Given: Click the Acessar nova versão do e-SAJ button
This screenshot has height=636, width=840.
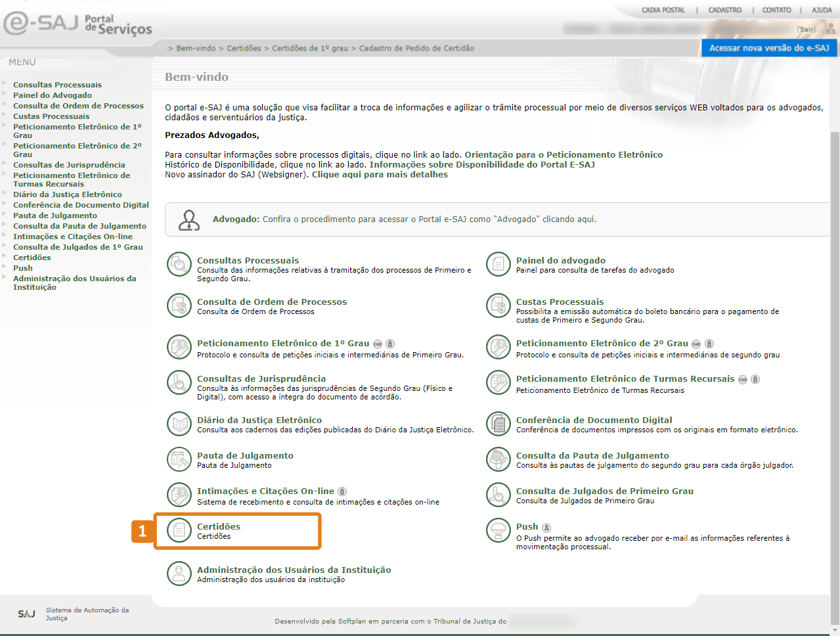Looking at the screenshot, I should coord(769,48).
